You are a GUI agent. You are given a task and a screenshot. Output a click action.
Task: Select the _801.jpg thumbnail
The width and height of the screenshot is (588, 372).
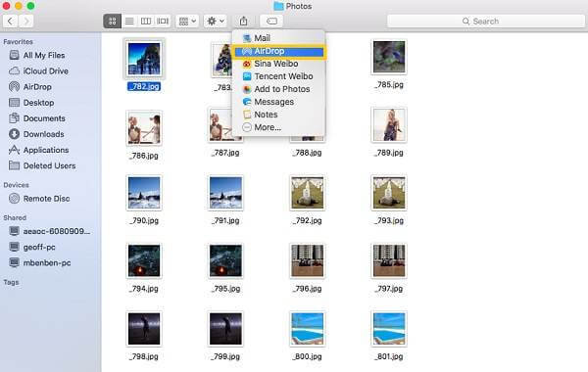point(389,329)
